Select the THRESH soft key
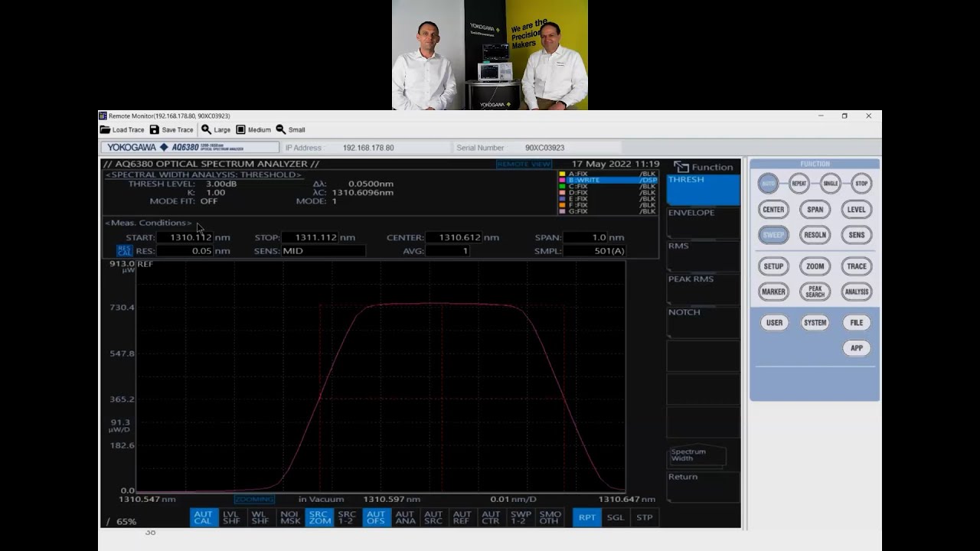 coord(704,190)
